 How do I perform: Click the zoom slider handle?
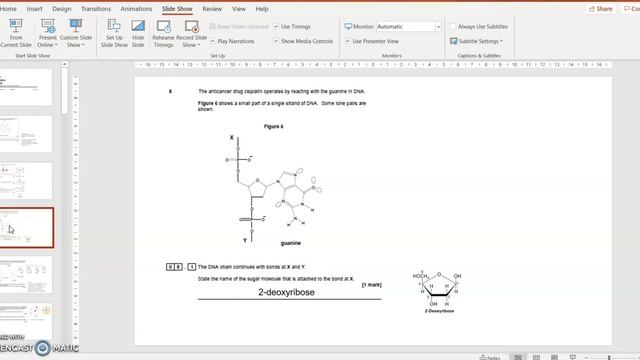pos(609,358)
